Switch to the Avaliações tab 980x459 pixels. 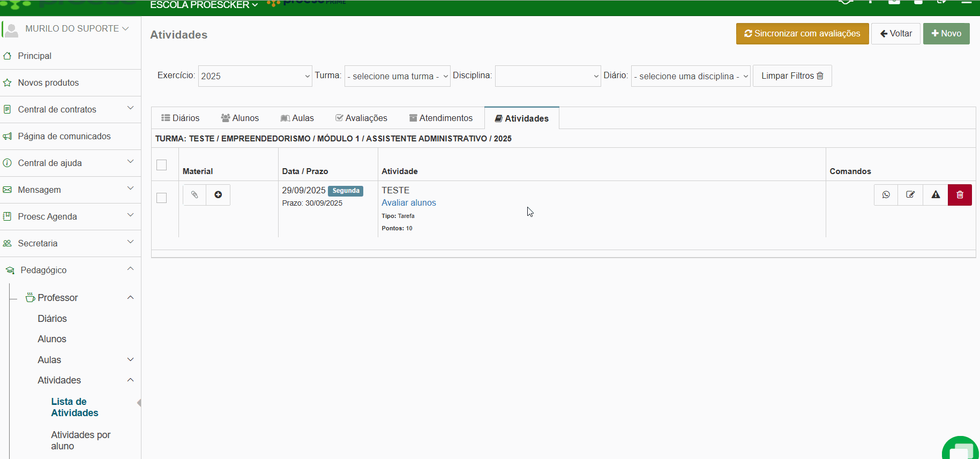[x=361, y=118]
